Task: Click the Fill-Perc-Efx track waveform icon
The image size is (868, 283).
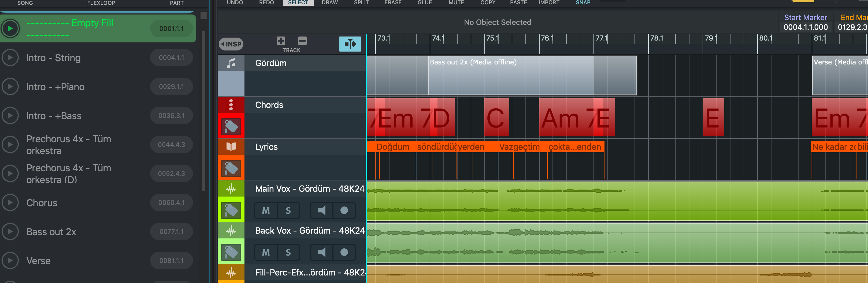Action: [x=231, y=273]
